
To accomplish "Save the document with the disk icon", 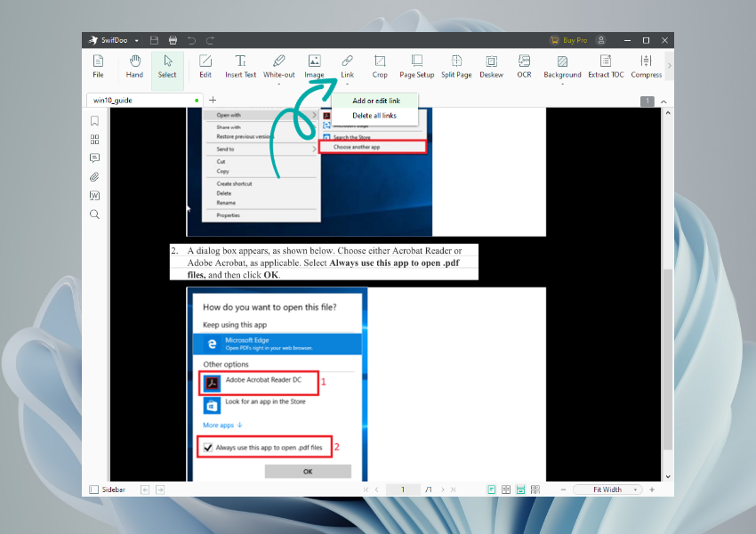I will click(x=154, y=41).
